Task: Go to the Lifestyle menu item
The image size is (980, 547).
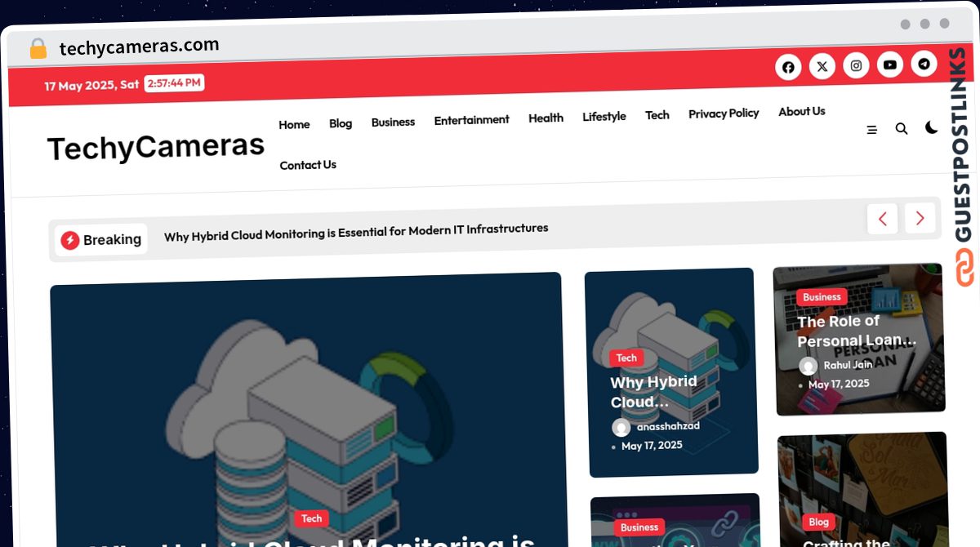Action: point(604,117)
